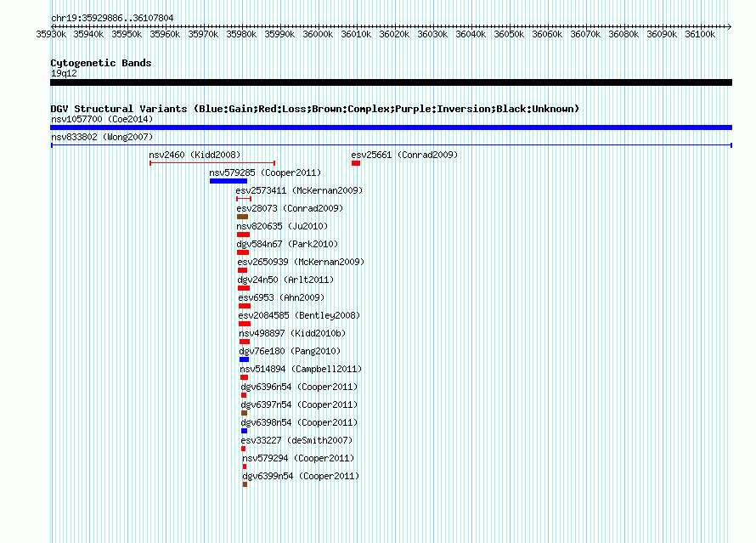This screenshot has height=543, width=756.
Task: Select the dgv6398n54 (Cooper2011) blue block
Action: [244, 431]
